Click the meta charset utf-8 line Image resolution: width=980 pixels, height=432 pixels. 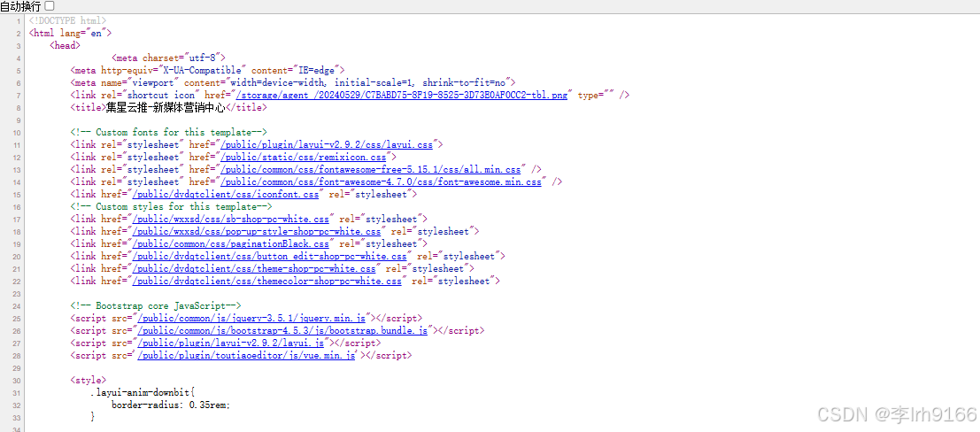tap(169, 58)
